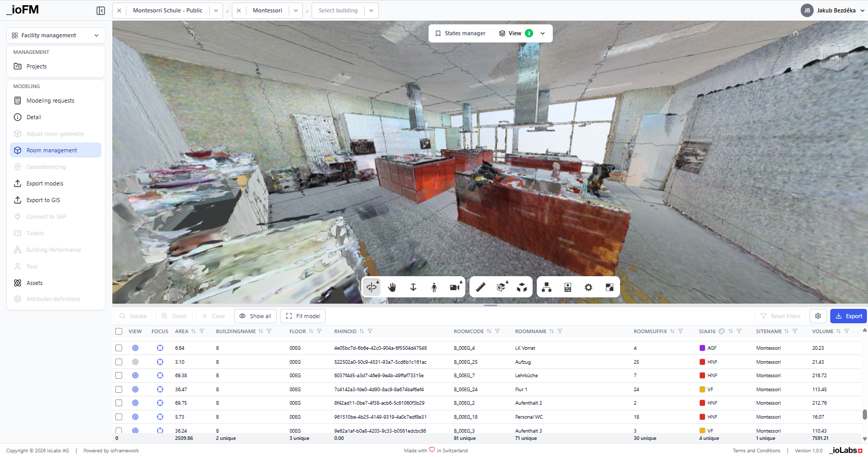Toggle view visibility for Aufzug row
The width and height of the screenshot is (868, 457).
coord(135,362)
